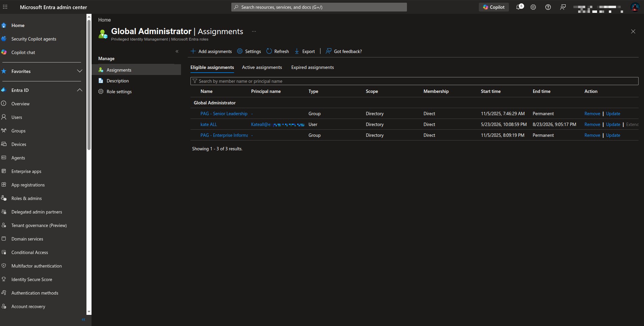
Task: Open Tenant governance (Preview)
Action: 39,225
